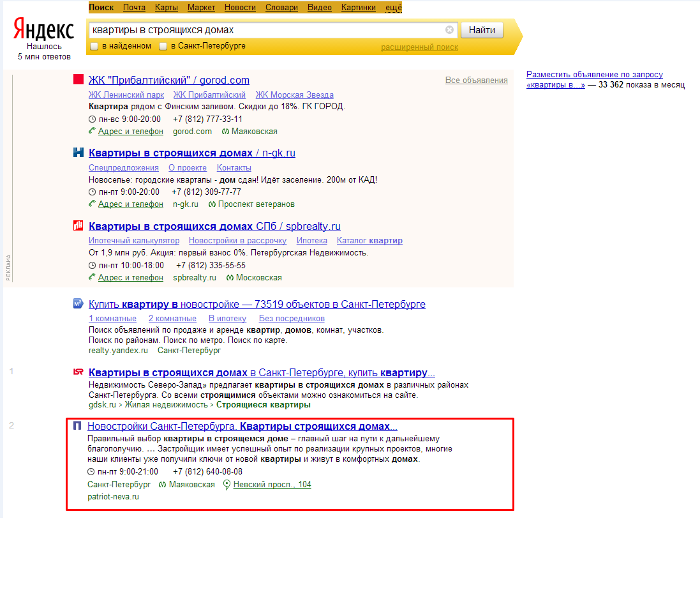
Task: Open Купить квартиру в новостройке result
Action: [x=257, y=304]
